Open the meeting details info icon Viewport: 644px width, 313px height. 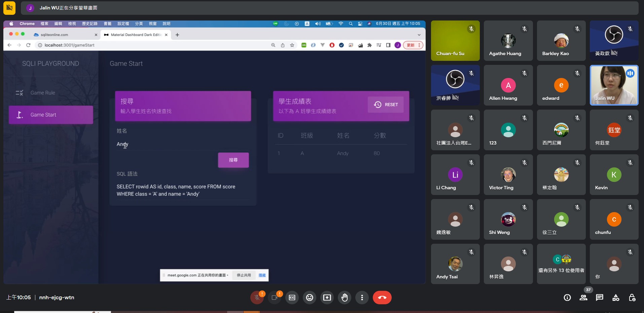tap(567, 298)
